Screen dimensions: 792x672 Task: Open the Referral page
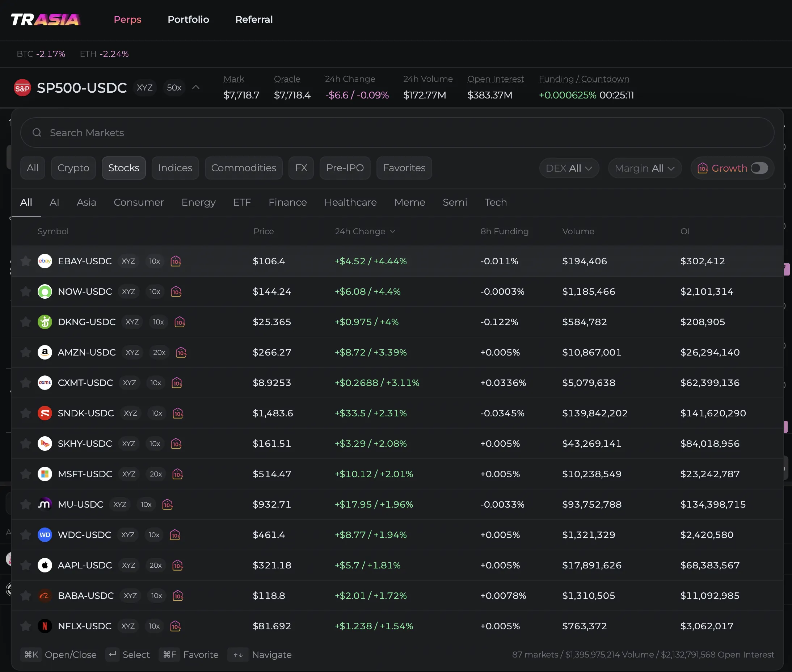pyautogui.click(x=254, y=20)
